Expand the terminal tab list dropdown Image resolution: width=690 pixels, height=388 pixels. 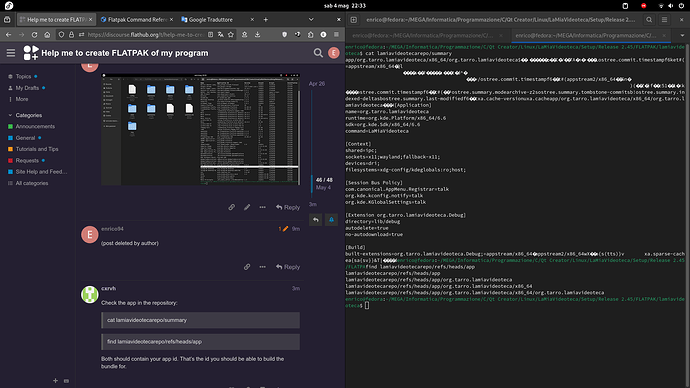[682, 36]
